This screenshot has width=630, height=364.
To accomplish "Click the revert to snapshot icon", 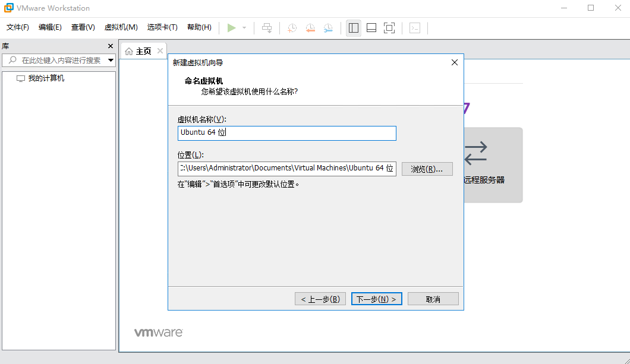I will tap(310, 28).
